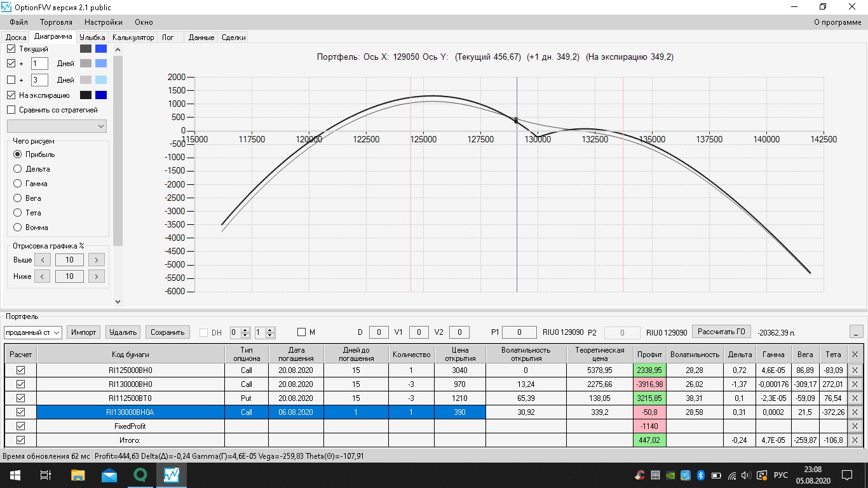Collapse portfolio panel with underscore button
Screen dimensions: 868x488
pos(856,332)
